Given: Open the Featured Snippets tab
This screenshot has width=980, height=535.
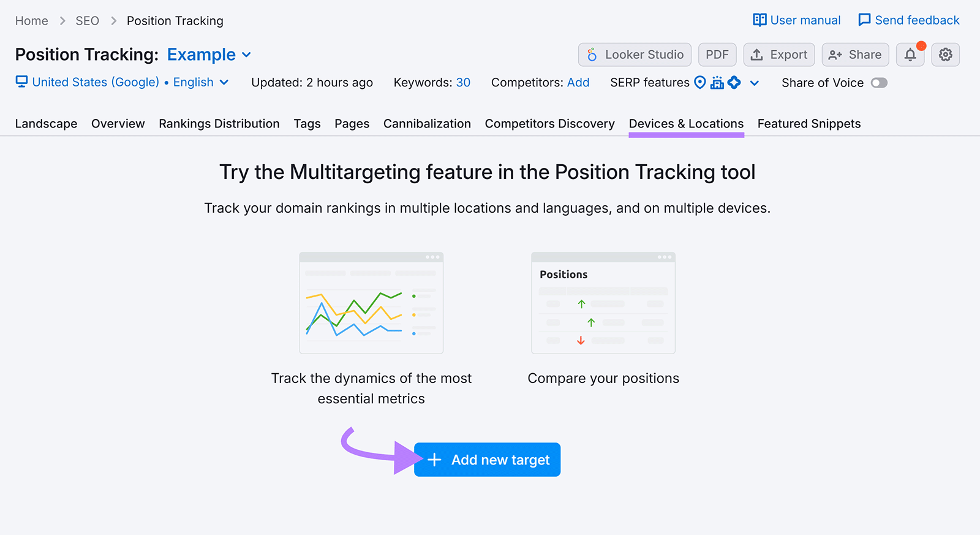Looking at the screenshot, I should [809, 124].
